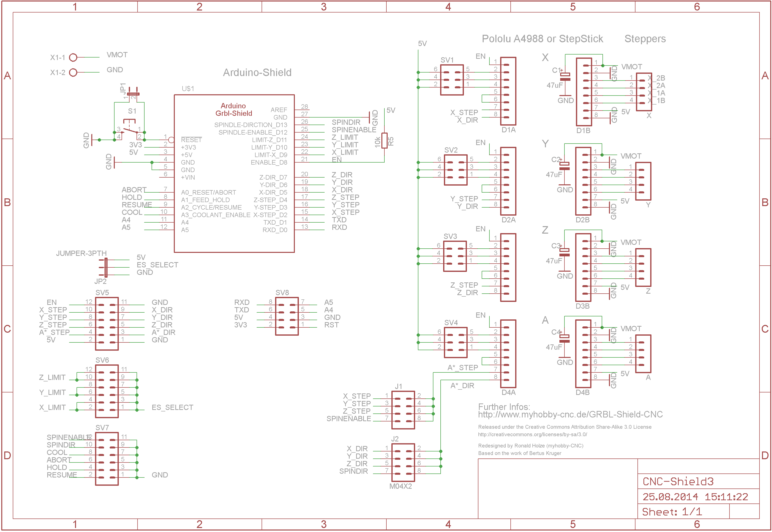The image size is (772, 532).
Task: Open the myhobby-cnc.de GRBL-Shield-CNC URL
Action: point(570,414)
